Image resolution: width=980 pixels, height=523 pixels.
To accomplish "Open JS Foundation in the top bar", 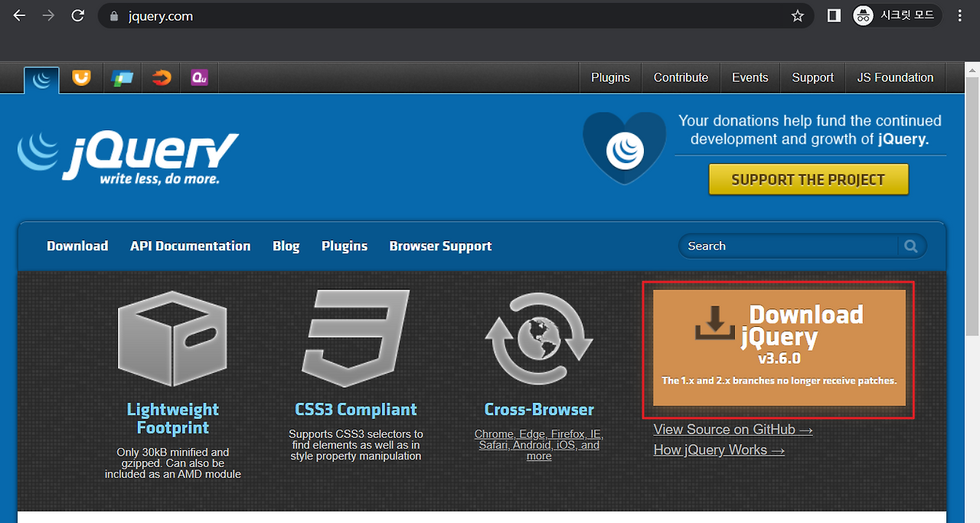I will 895,77.
